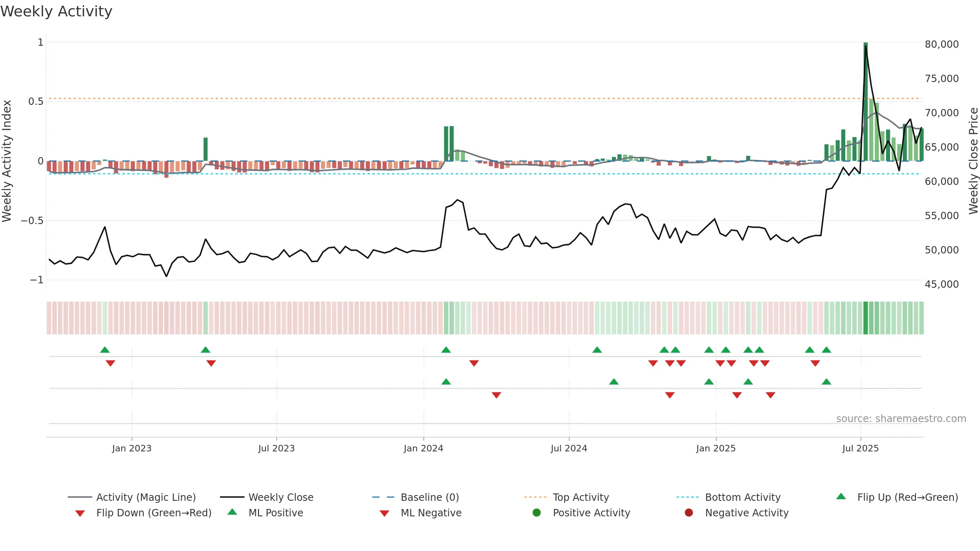Image resolution: width=980 pixels, height=551 pixels.
Task: Click the 80,000 price axis tick
Action: point(942,44)
